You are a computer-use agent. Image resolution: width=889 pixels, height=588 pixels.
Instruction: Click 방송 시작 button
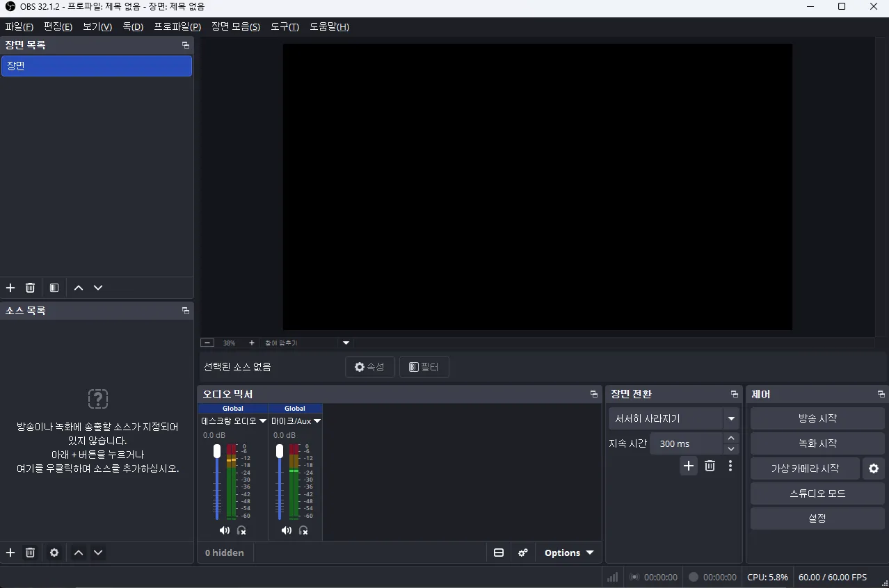tap(817, 418)
